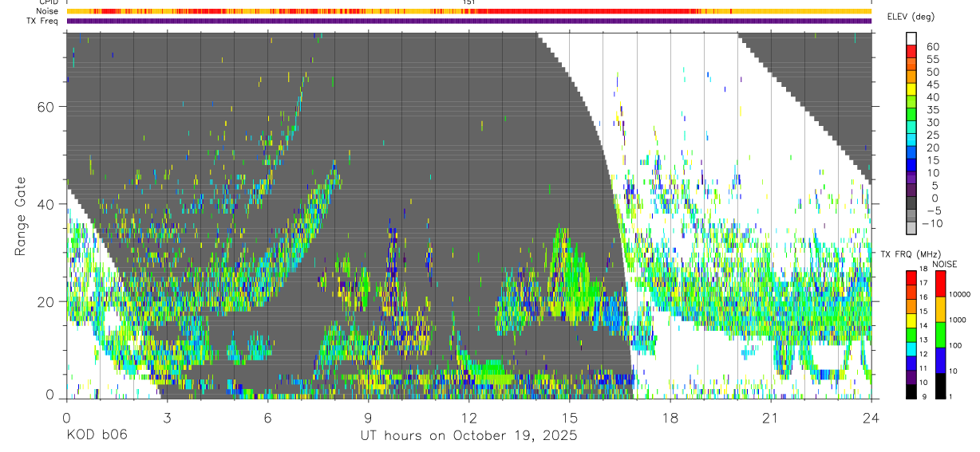The image size is (980, 452).
Task: Click the Noise level strip above the plot
Action: pyautogui.click(x=468, y=11)
